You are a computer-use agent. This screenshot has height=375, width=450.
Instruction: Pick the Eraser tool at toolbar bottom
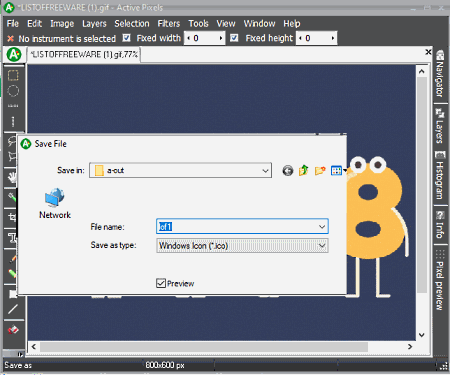pyautogui.click(x=13, y=330)
